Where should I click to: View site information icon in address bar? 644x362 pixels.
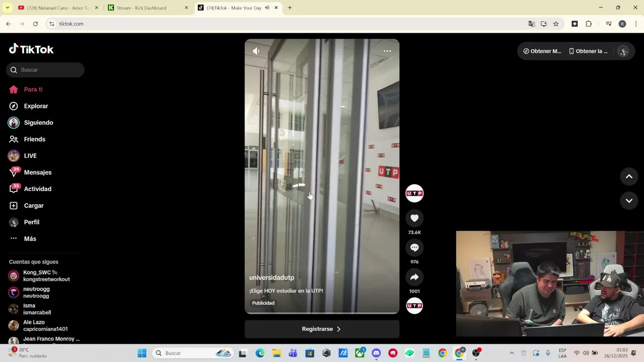(x=51, y=24)
